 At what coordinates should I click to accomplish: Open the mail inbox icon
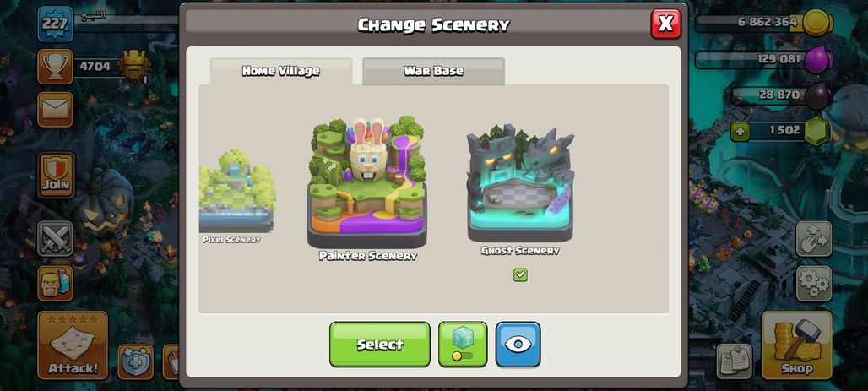coord(56,109)
